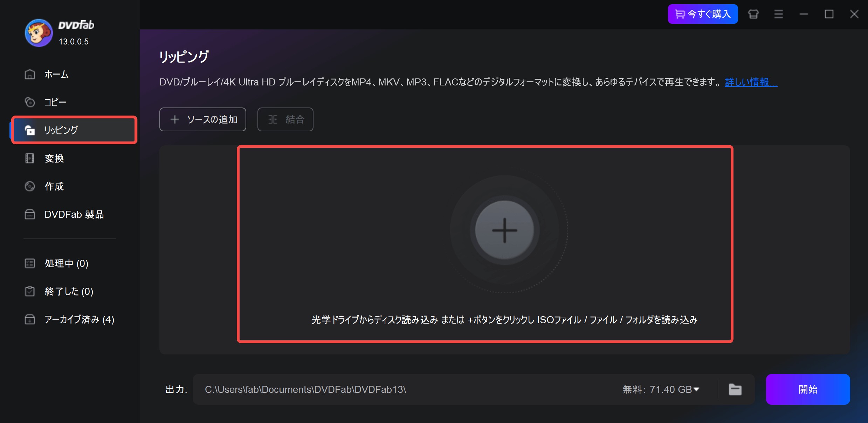View the 終了した (0) finished tasks
The width and height of the screenshot is (868, 423).
pos(70,291)
